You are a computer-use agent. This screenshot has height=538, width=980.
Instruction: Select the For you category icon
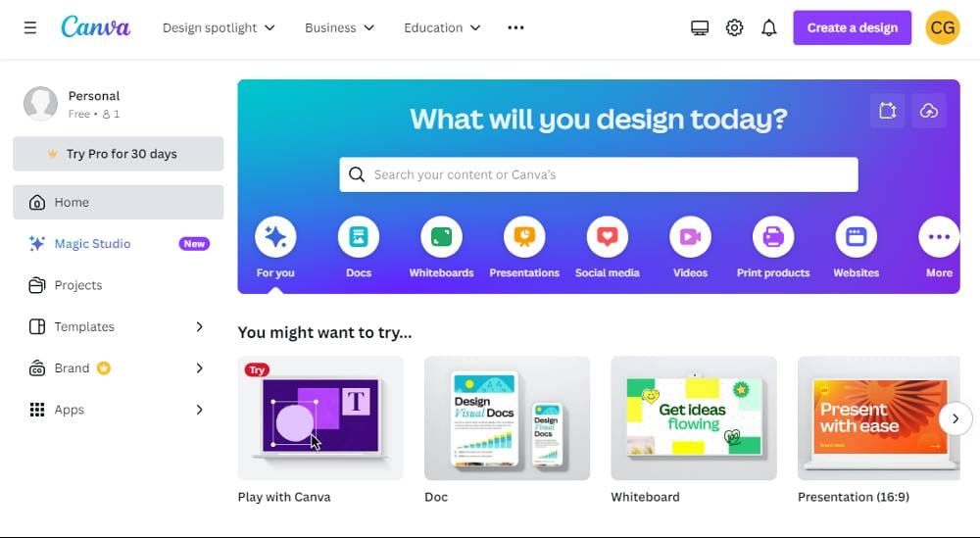275,237
